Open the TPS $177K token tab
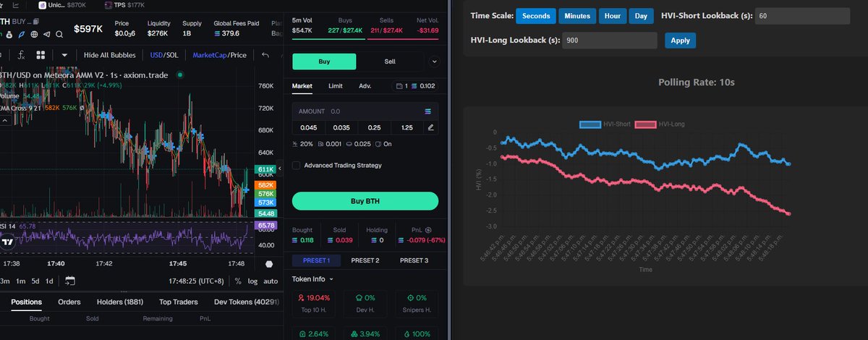 (124, 5)
